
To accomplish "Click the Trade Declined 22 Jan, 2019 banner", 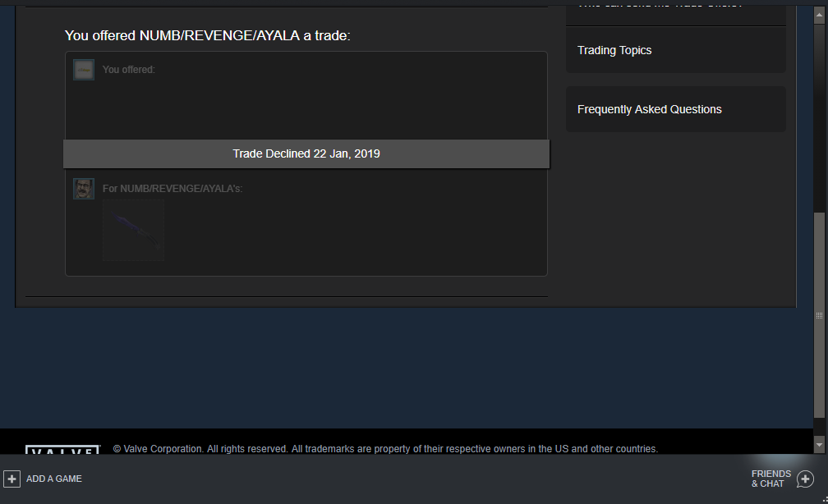I will pos(306,153).
